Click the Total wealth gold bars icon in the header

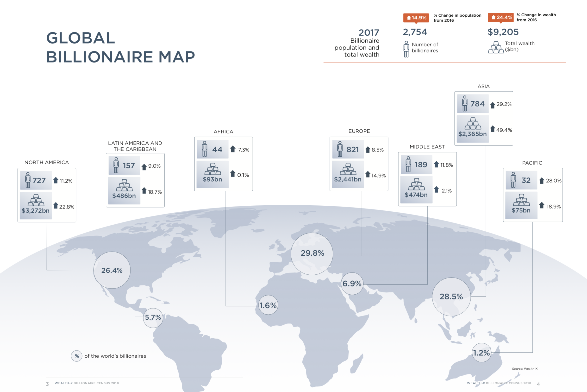tap(496, 48)
